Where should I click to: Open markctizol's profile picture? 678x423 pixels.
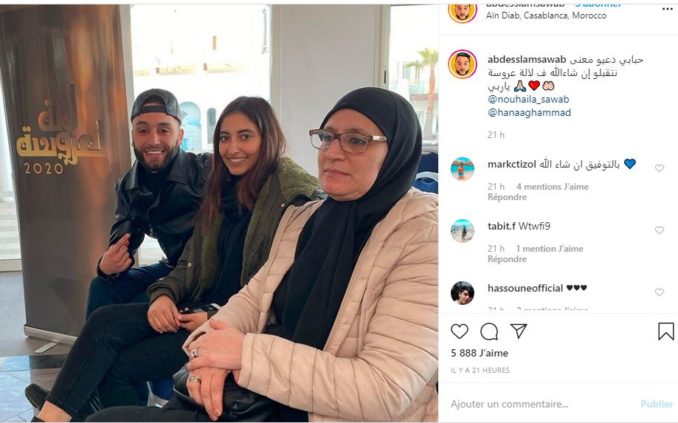pos(462,169)
